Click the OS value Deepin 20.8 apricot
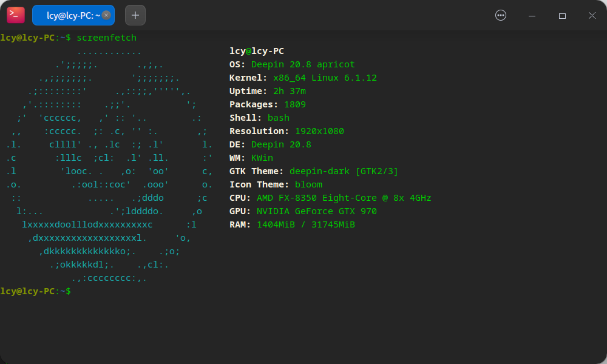Screen dimensions: 607x364 point(303,64)
